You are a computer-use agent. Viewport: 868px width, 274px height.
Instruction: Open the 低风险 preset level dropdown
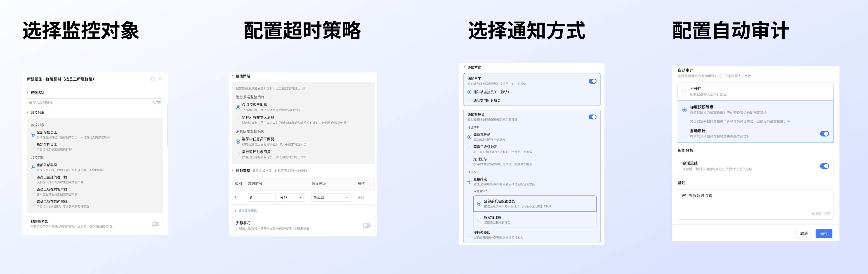pos(331,198)
